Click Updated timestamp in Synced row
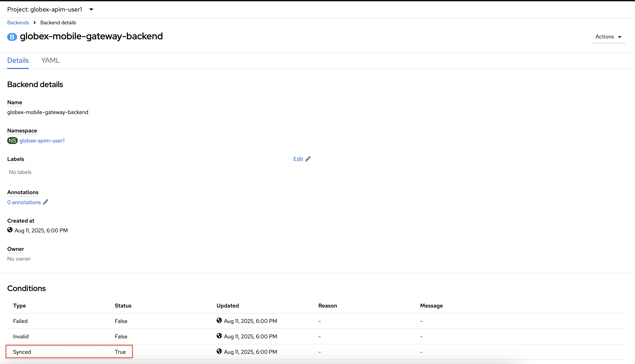This screenshot has height=364, width=635. [250, 352]
